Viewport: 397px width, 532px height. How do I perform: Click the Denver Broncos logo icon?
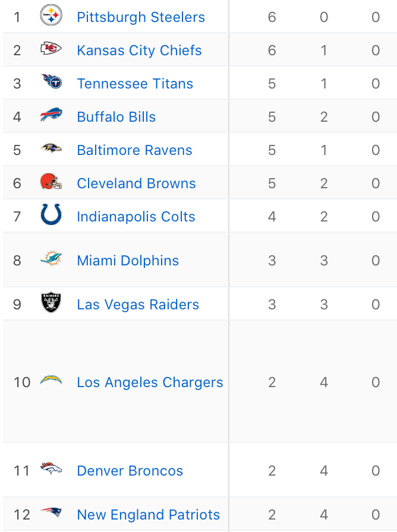[x=51, y=469]
